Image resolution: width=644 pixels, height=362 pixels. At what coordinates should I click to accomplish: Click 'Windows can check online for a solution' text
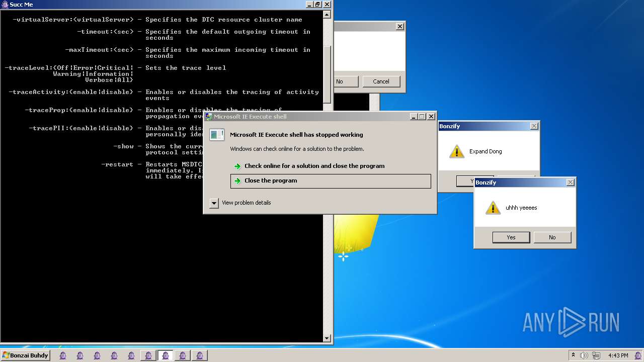[297, 149]
